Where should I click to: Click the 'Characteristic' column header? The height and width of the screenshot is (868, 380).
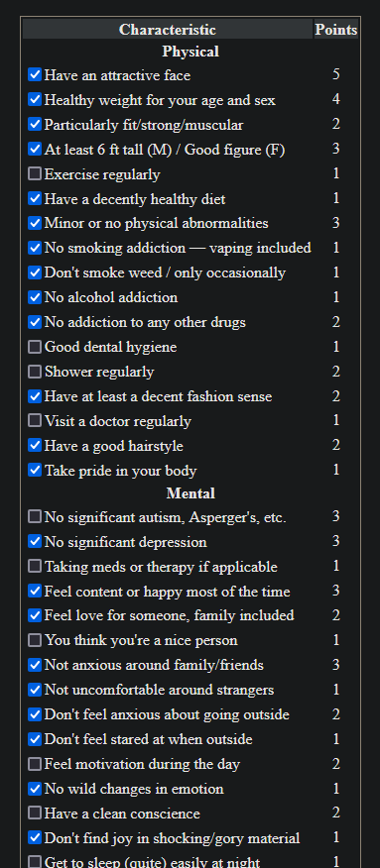(168, 30)
